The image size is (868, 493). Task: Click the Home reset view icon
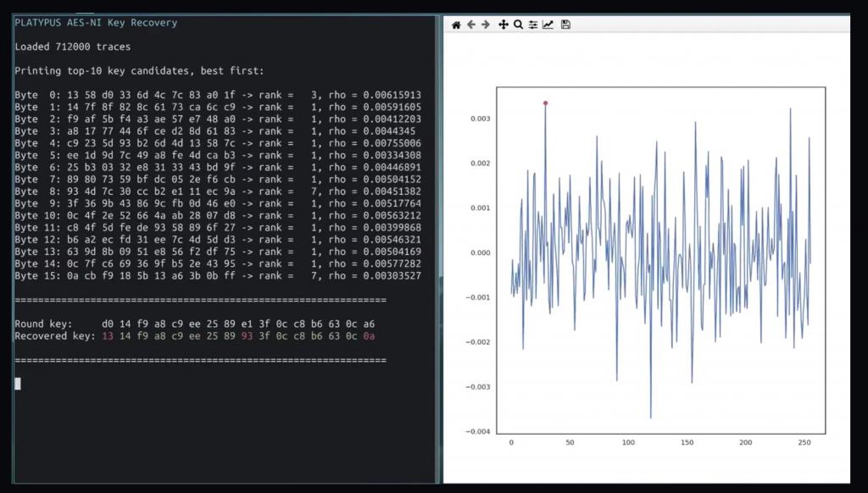click(x=456, y=25)
